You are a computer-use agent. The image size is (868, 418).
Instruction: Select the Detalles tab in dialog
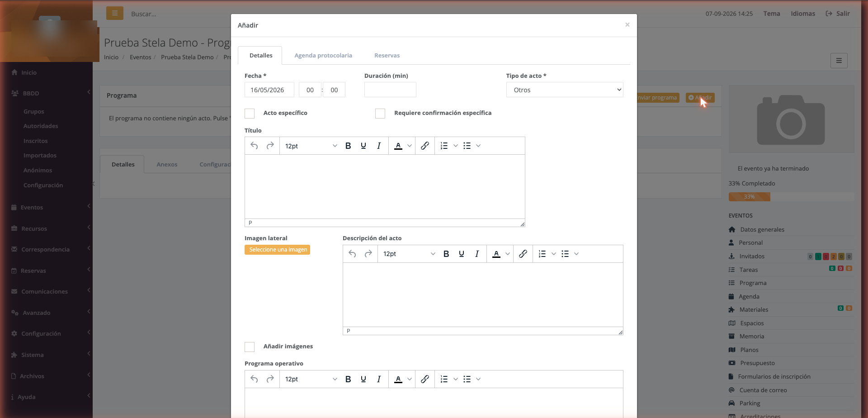tap(261, 55)
